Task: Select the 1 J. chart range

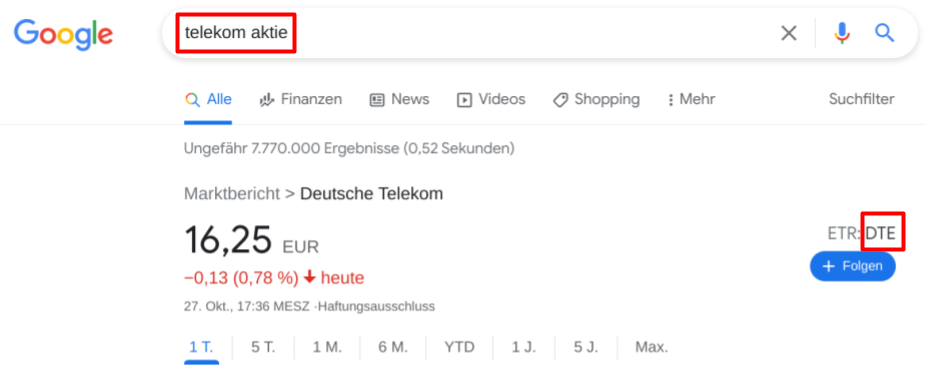Action: (524, 347)
